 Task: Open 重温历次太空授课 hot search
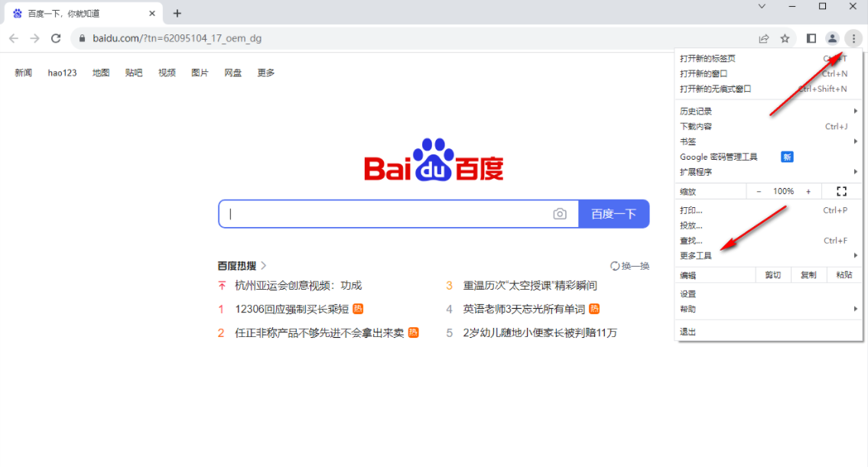tap(530, 286)
